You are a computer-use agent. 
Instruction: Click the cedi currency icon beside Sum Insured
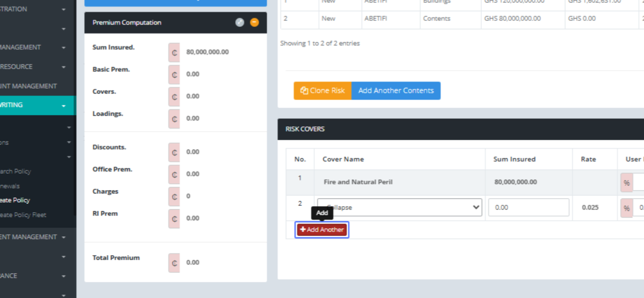click(x=174, y=53)
